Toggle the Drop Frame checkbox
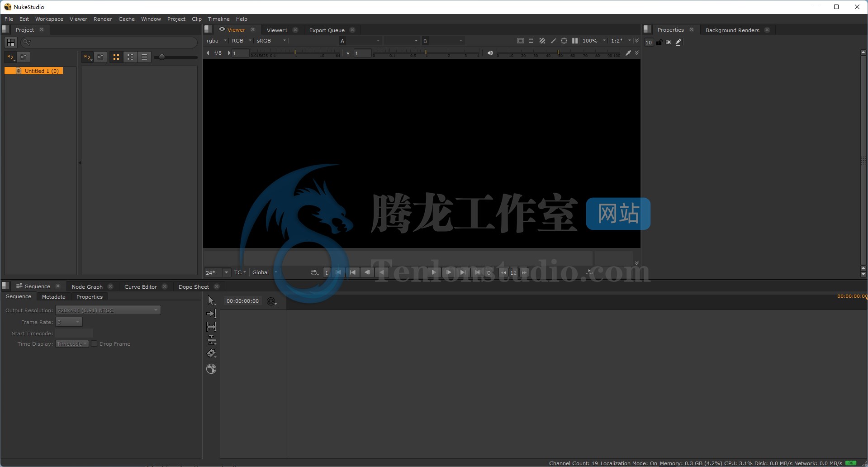Screen dimensions: 868x467 (x=94, y=344)
